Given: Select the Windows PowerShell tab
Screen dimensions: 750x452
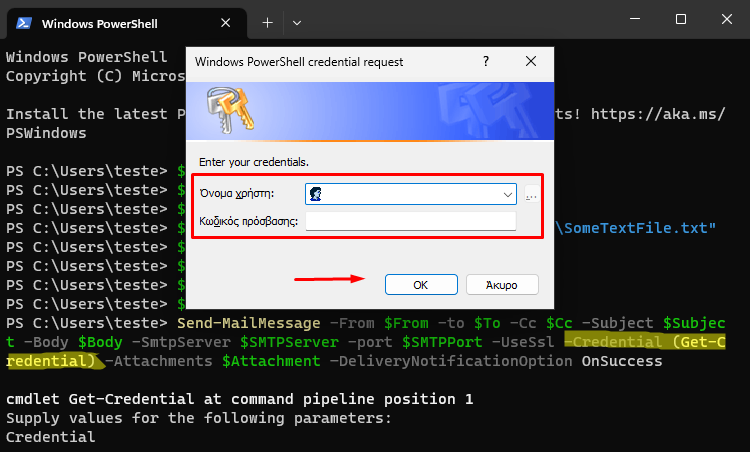Looking at the screenshot, I should coord(127,23).
